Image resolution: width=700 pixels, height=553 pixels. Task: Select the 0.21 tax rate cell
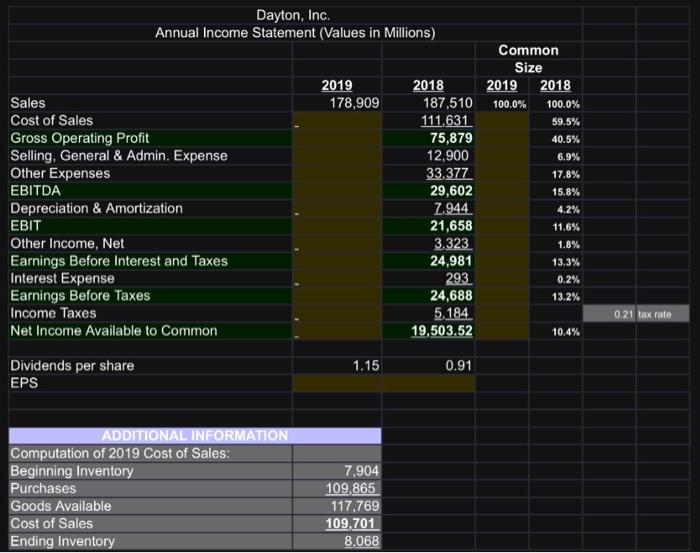(x=609, y=314)
